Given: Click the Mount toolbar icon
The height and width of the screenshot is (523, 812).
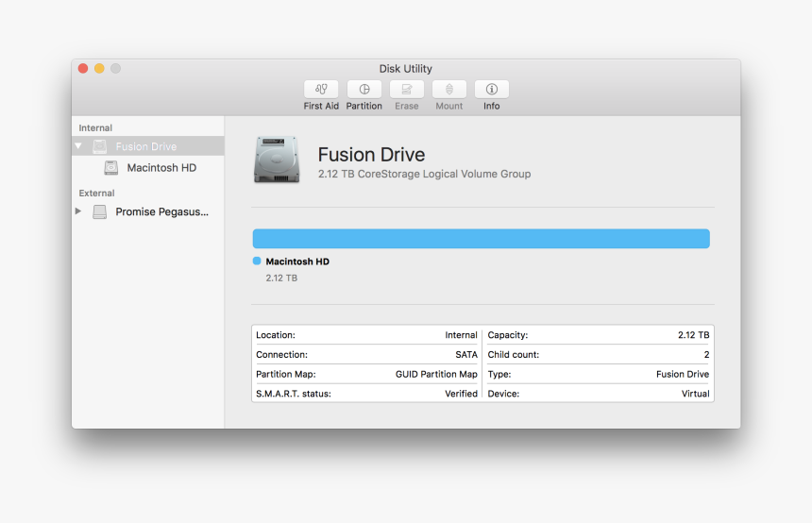Looking at the screenshot, I should 449,89.
